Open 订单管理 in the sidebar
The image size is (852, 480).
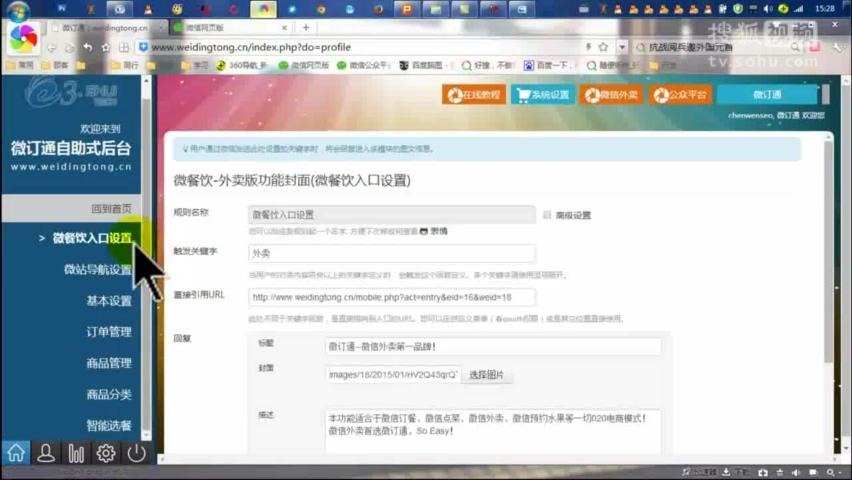(x=109, y=332)
